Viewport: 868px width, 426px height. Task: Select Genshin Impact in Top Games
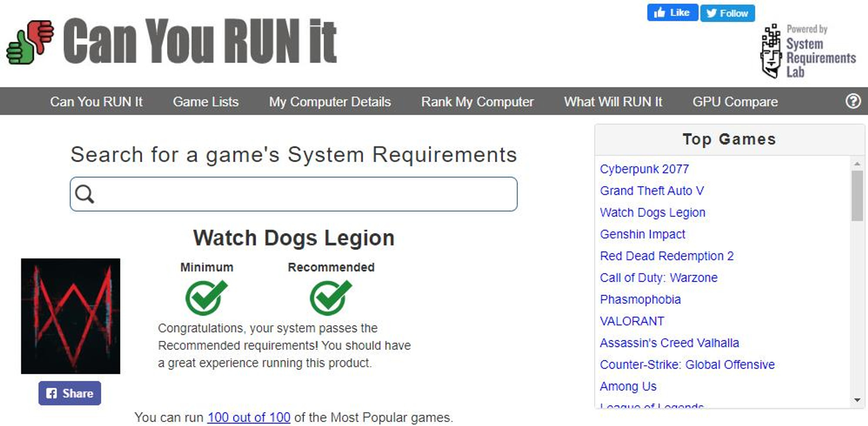point(642,234)
